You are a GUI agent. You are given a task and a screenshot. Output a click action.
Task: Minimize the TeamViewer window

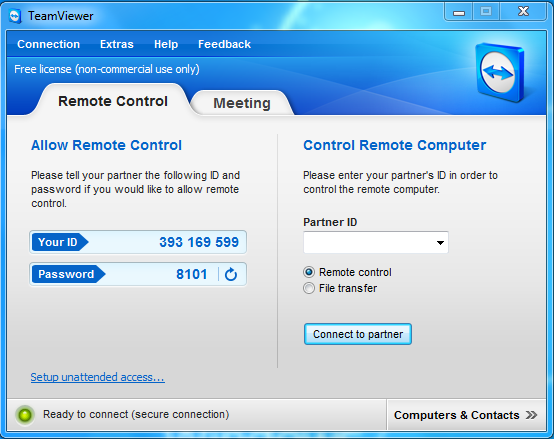[459, 13]
